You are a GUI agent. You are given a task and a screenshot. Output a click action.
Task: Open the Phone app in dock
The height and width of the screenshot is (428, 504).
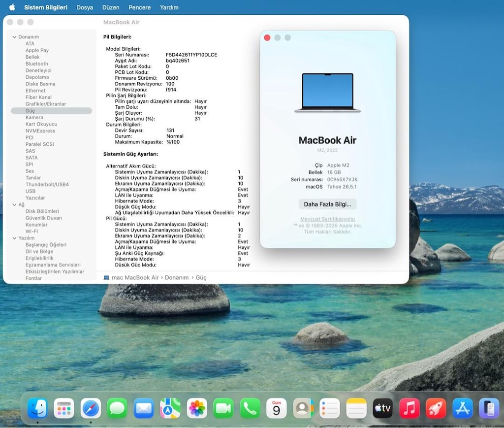point(250,408)
